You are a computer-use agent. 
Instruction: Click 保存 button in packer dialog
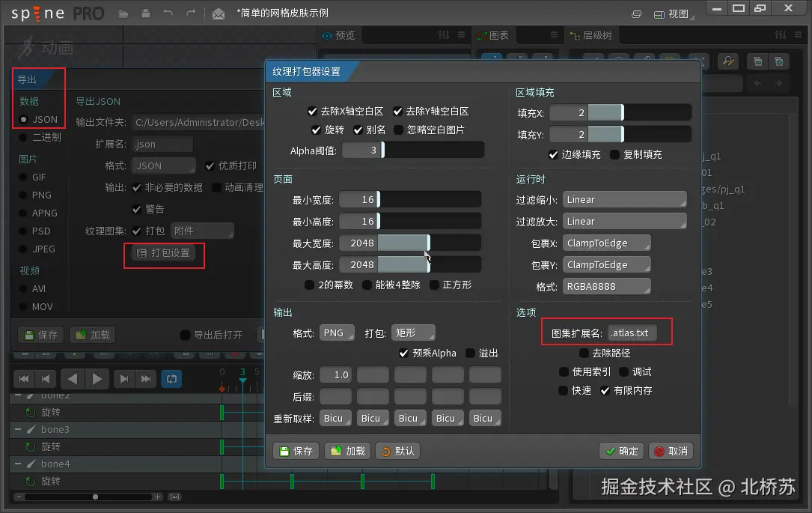pos(296,452)
